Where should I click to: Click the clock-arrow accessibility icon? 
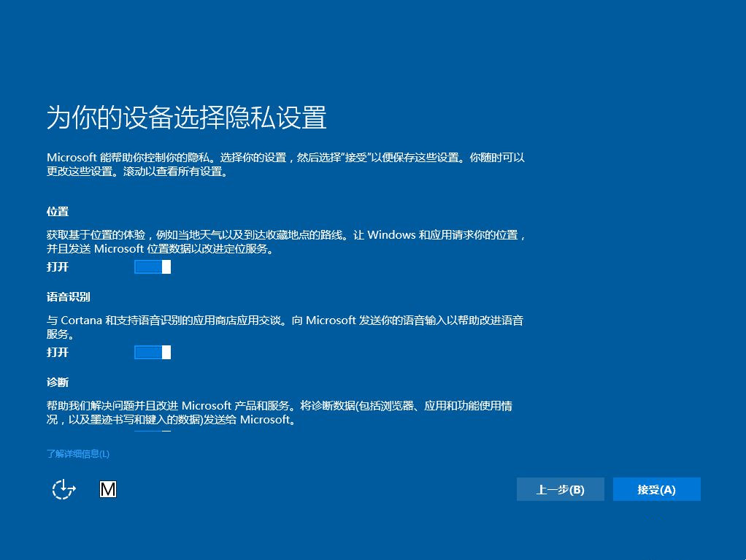click(63, 489)
